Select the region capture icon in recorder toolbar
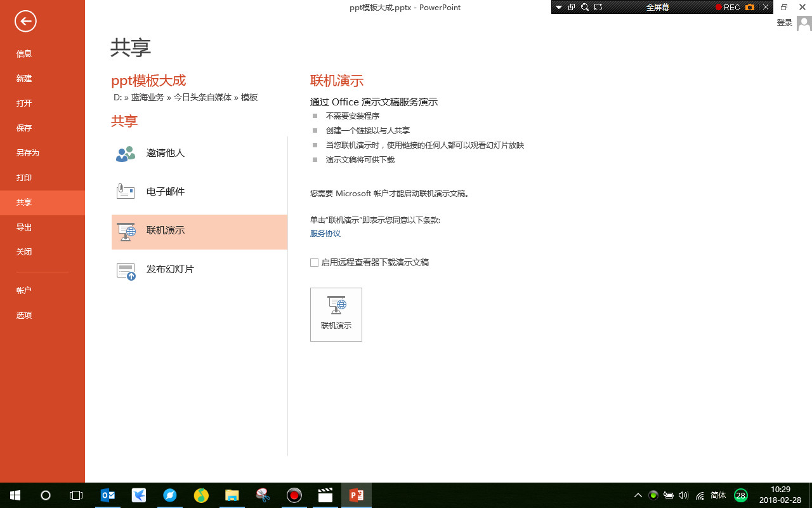 coord(598,7)
